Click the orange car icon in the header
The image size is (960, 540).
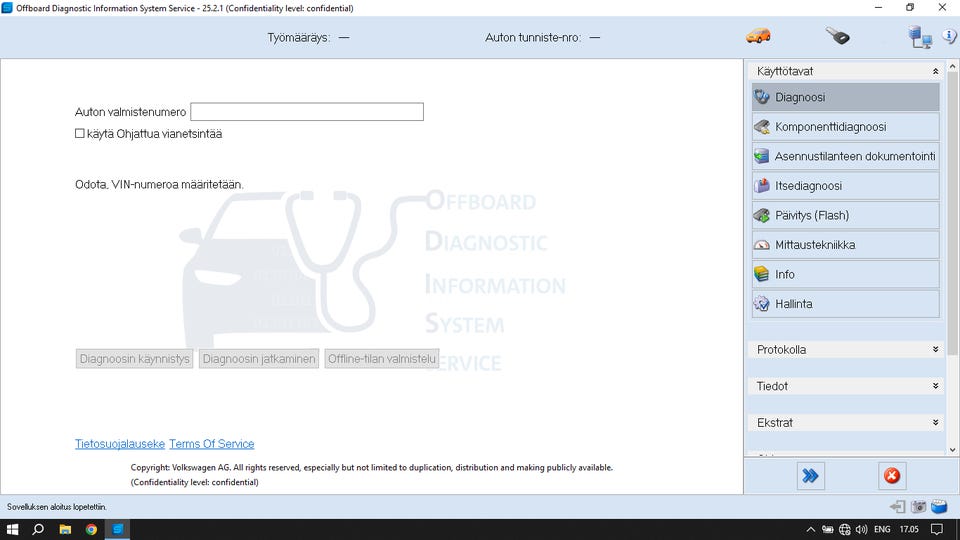(x=758, y=36)
